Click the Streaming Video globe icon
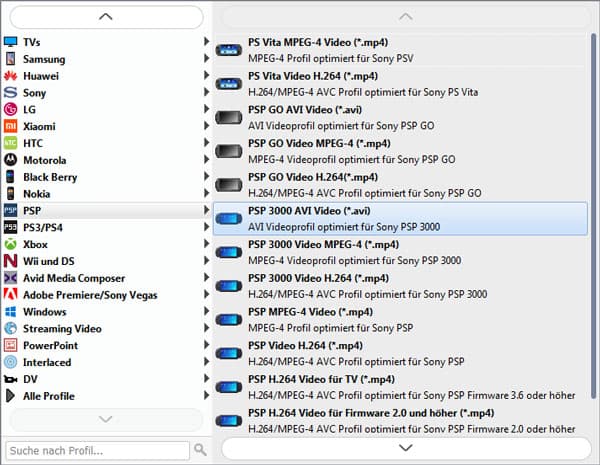This screenshot has height=465, width=600. (x=10, y=328)
